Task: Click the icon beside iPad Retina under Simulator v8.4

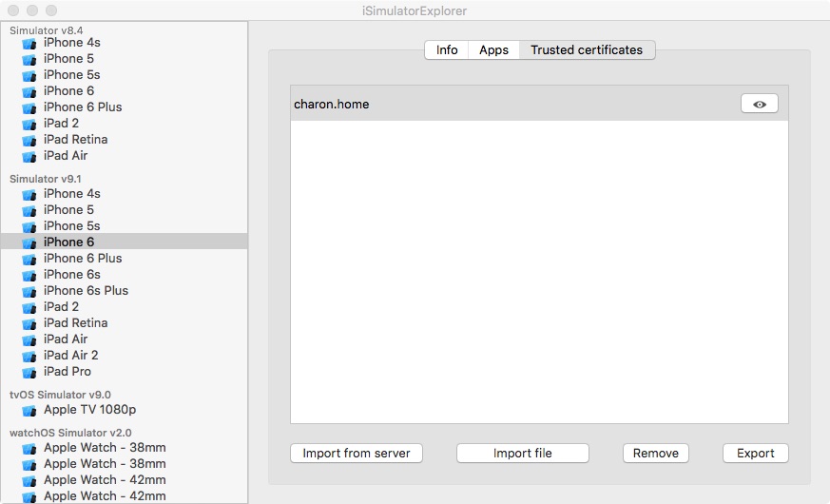Action: point(29,141)
